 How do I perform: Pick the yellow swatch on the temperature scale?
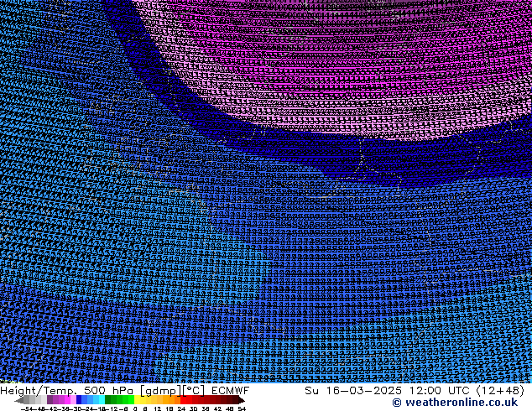(137, 399)
